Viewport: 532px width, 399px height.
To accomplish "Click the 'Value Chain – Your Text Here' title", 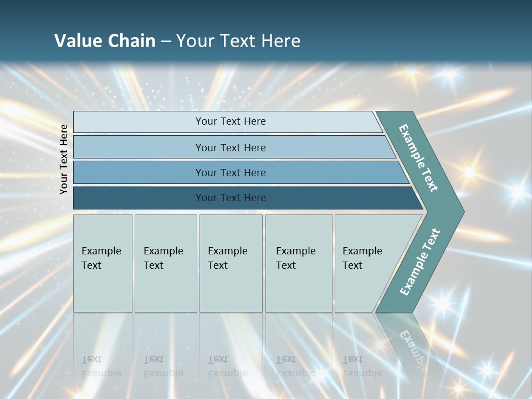I will click(x=177, y=40).
